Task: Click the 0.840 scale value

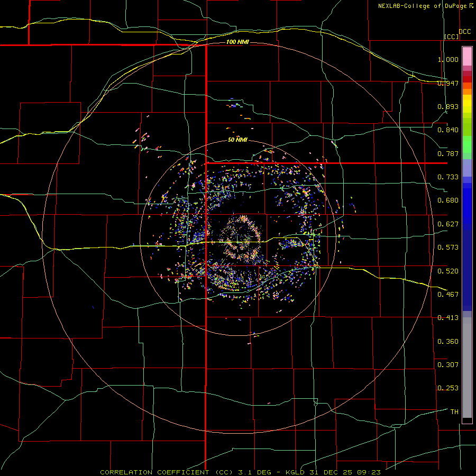Action: [x=448, y=130]
